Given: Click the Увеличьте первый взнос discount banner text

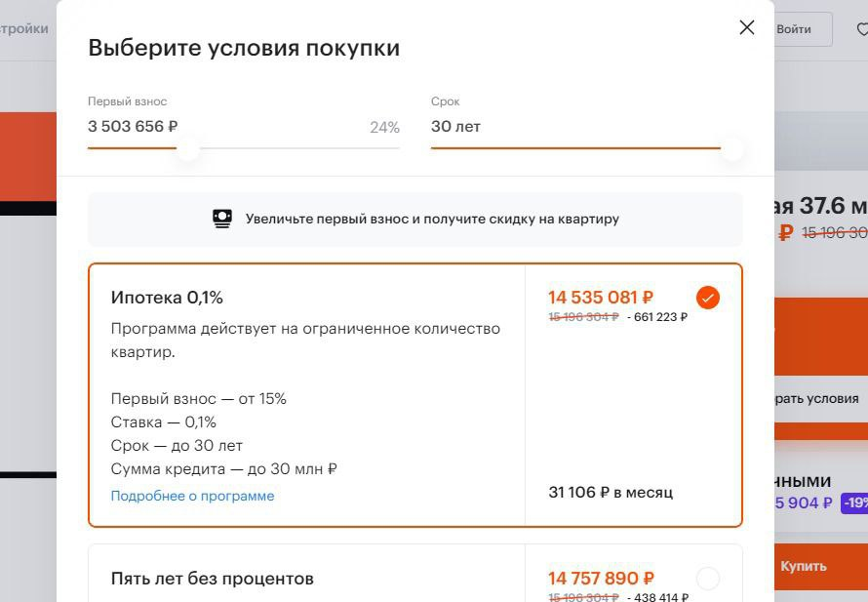Looking at the screenshot, I should pyautogui.click(x=432, y=219).
